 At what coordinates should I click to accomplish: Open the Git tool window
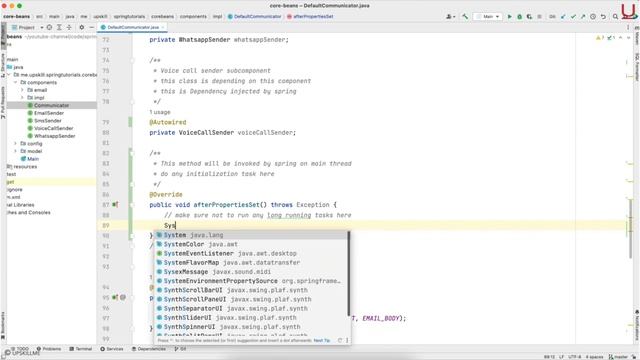180,349
